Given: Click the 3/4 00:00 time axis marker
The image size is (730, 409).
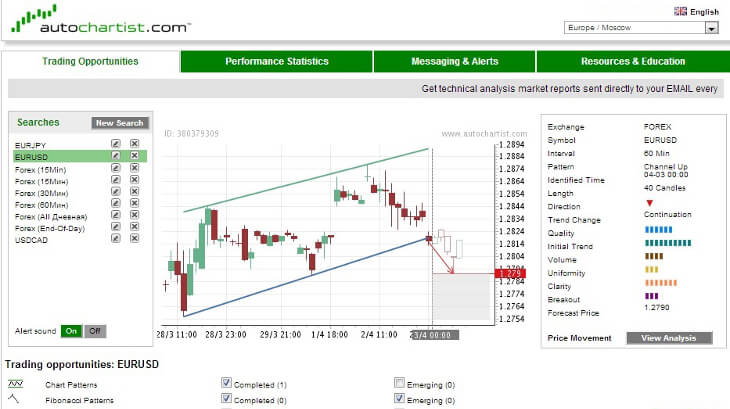Looking at the screenshot, I should coord(434,335).
